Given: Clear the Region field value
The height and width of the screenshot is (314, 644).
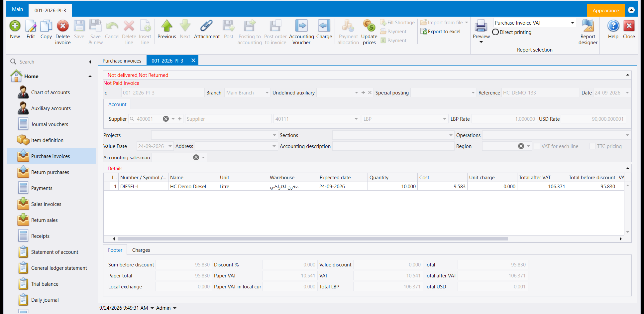Looking at the screenshot, I should click(x=521, y=146).
